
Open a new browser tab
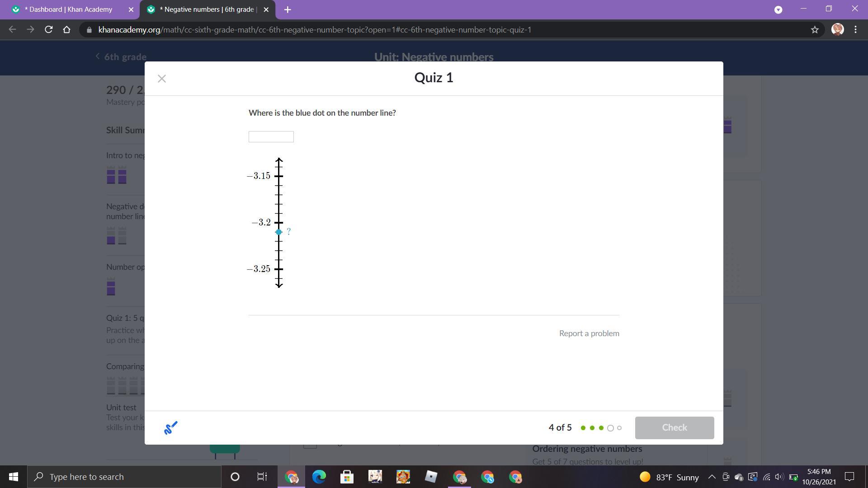pyautogui.click(x=288, y=9)
